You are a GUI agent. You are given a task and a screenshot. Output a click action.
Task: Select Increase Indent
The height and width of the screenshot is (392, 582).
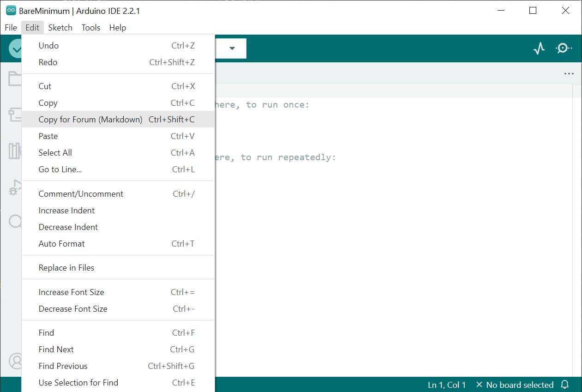click(118, 211)
